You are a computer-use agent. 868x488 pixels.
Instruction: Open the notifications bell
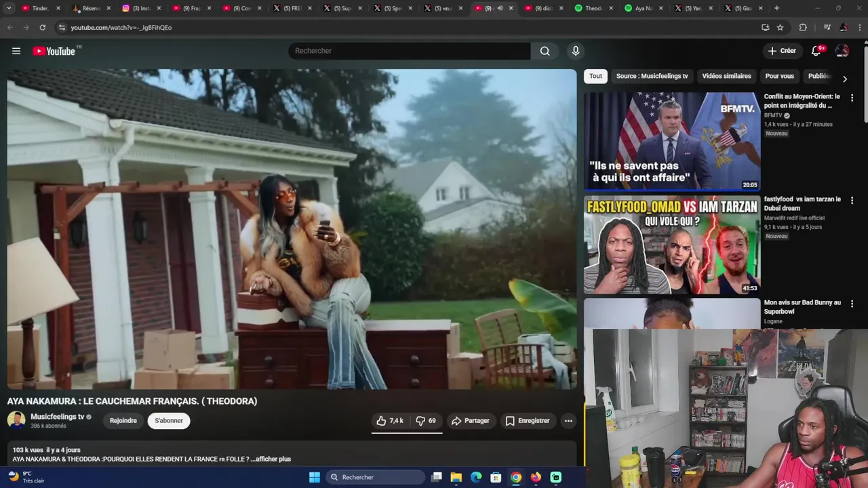pyautogui.click(x=816, y=51)
